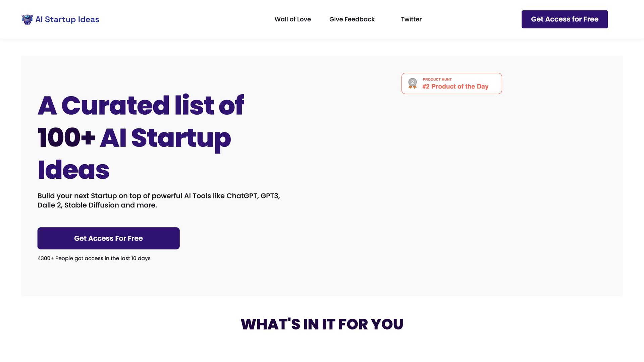Click the 4300+ People access note
This screenshot has width=644, height=362.
point(94,258)
